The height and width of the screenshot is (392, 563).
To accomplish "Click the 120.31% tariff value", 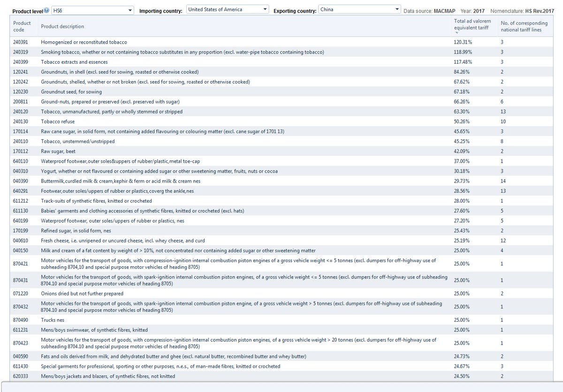I will (463, 42).
